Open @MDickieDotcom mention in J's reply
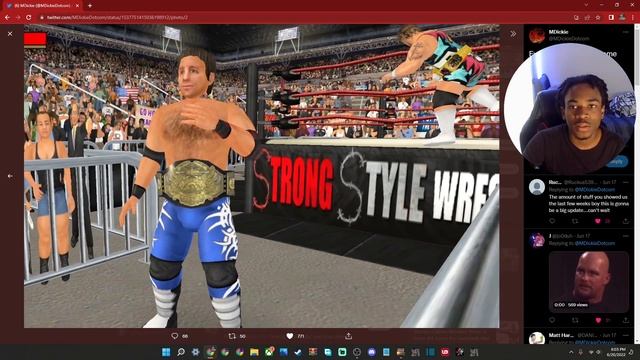This screenshot has width=640, height=360. point(595,243)
